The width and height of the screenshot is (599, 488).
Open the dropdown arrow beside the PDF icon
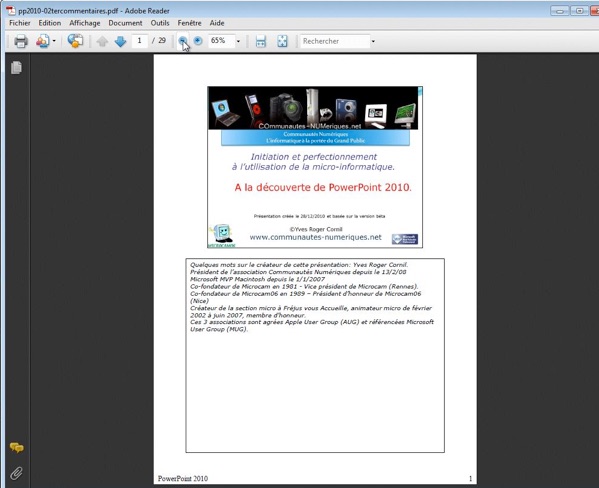[54, 41]
